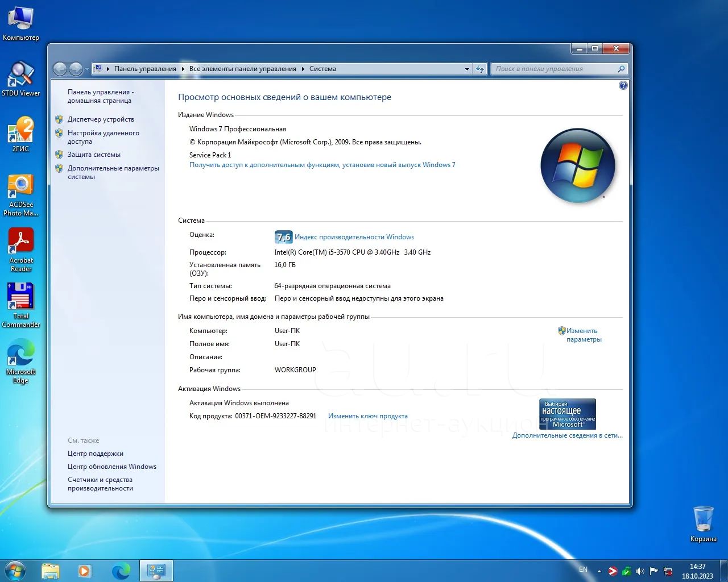Image resolution: width=728 pixels, height=582 pixels.
Task: Open Дополнительные параметры системы
Action: tap(113, 172)
